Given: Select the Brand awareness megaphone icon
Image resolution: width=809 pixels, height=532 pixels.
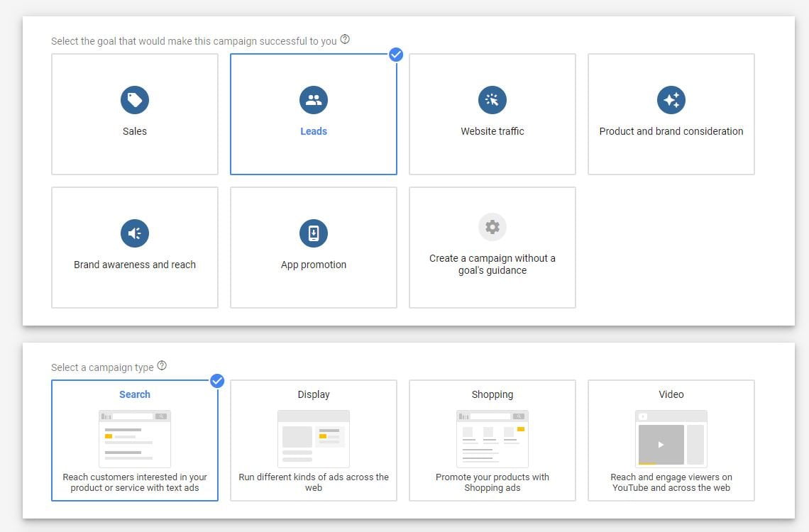Looking at the screenshot, I should tap(135, 233).
